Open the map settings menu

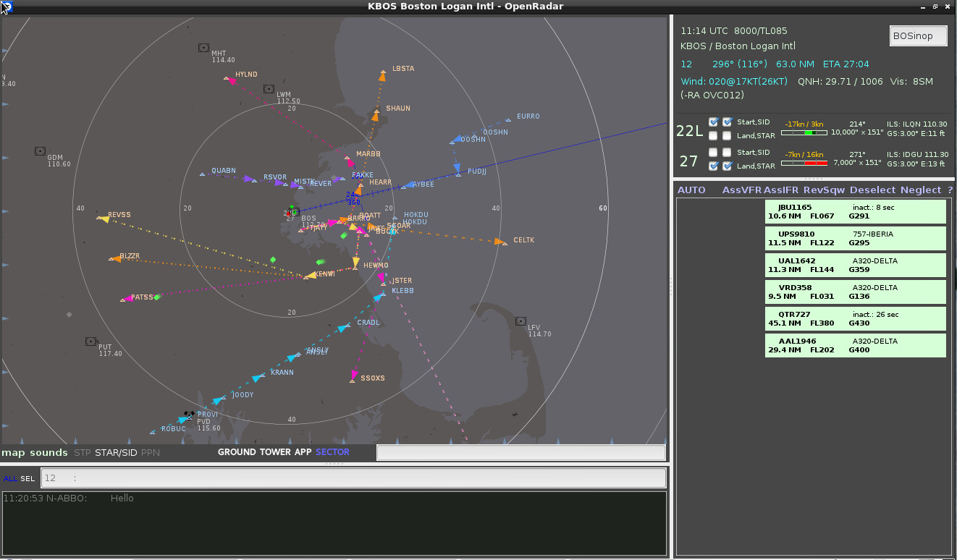coord(14,453)
